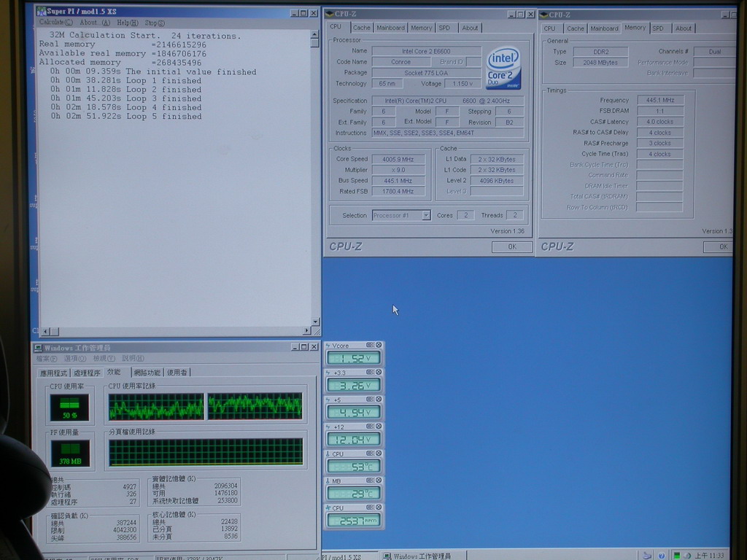Viewport: 747px width, 560px height.
Task: Open settings icon on the MB widget
Action: pos(370,481)
